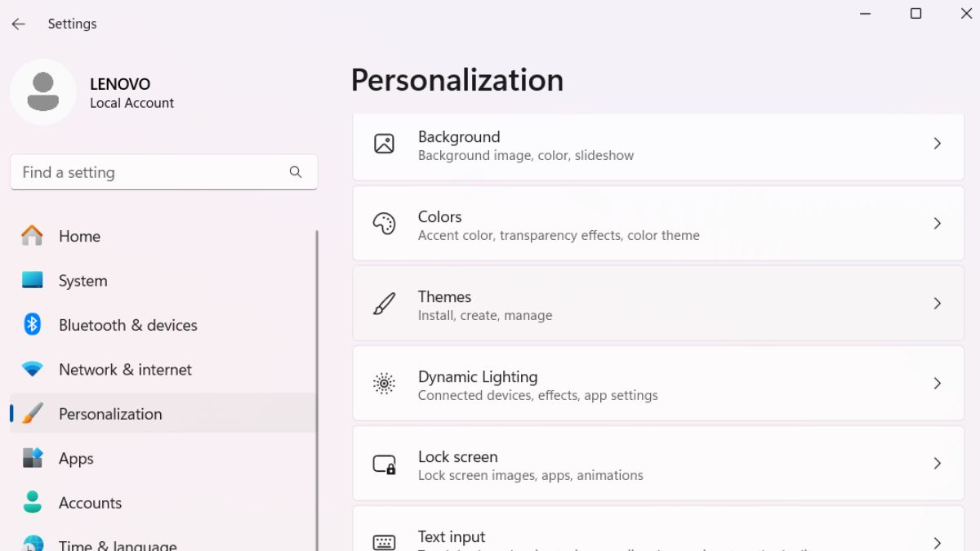Viewport: 980px width, 551px height.
Task: Open the Colors title
Action: (439, 216)
